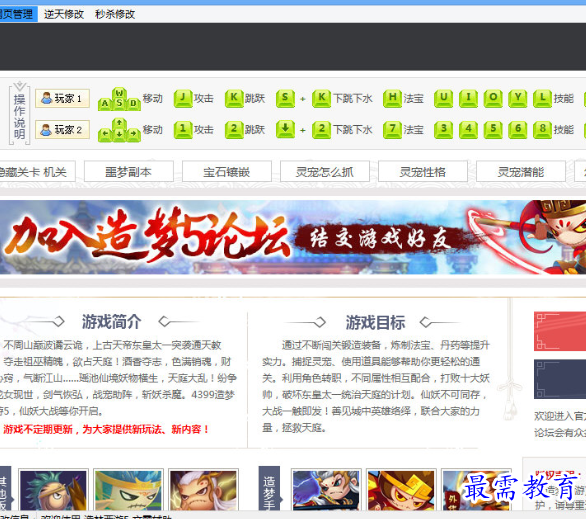Screen dimensions: 586x519
Task: Click the 7 法宝 key icon
Action: [x=392, y=130]
